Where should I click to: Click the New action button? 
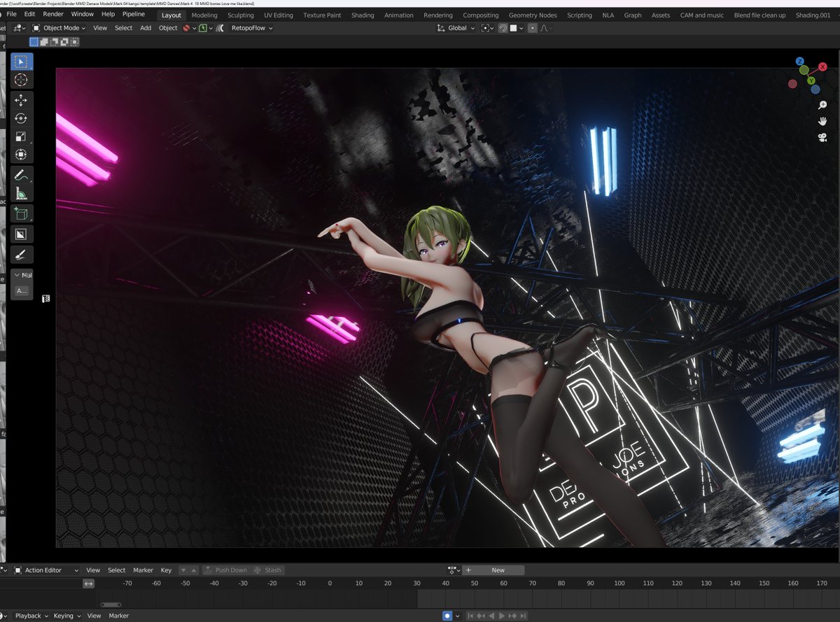point(498,570)
